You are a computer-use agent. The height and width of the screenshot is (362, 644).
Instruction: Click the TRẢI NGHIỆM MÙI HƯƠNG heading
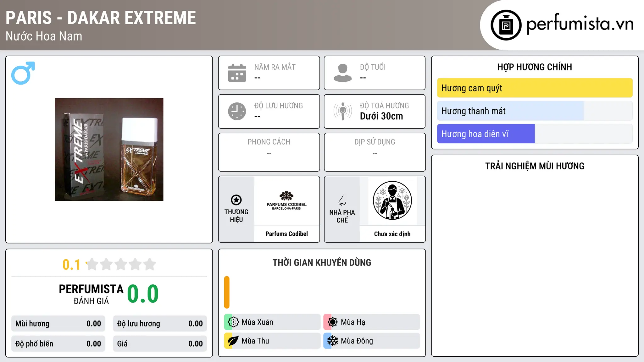pos(535,166)
